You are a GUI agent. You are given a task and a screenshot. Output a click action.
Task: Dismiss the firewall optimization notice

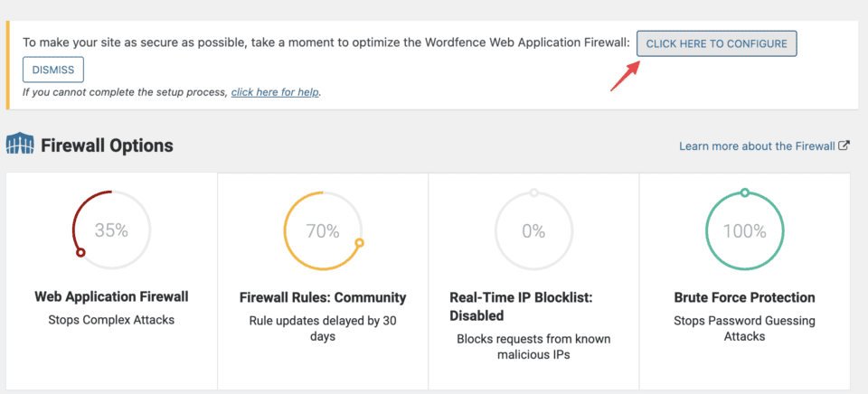[x=53, y=70]
